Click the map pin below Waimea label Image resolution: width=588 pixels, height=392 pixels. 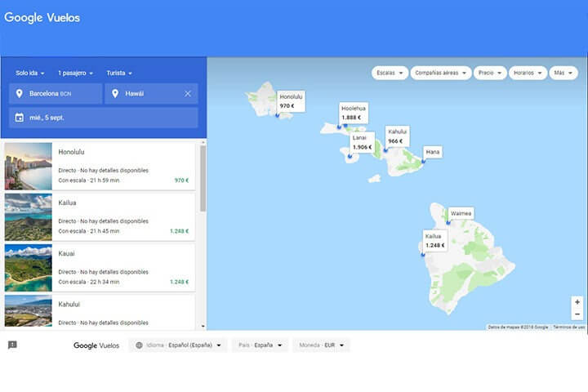coord(448,223)
